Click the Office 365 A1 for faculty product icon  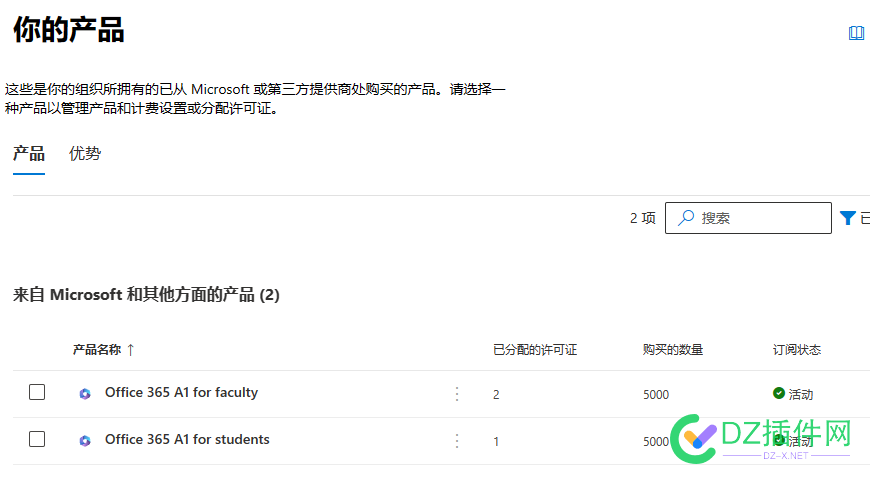pos(85,394)
